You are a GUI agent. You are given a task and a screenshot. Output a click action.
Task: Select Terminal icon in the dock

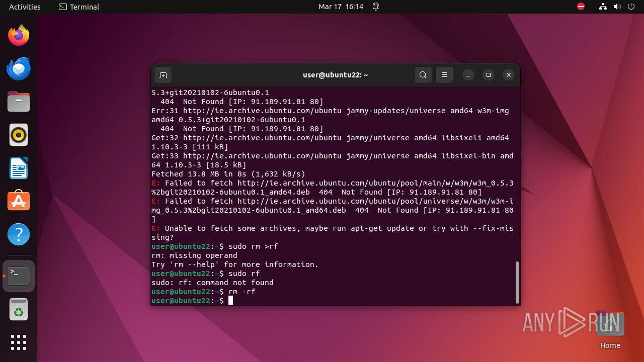tap(19, 276)
